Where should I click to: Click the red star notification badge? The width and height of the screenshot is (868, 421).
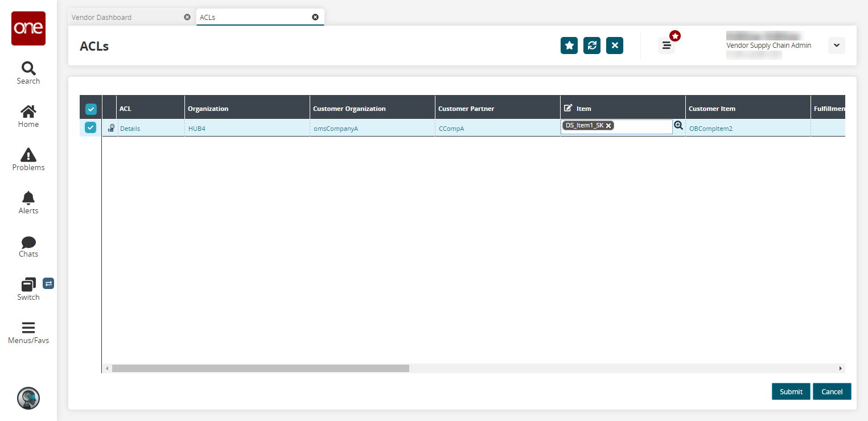675,36
